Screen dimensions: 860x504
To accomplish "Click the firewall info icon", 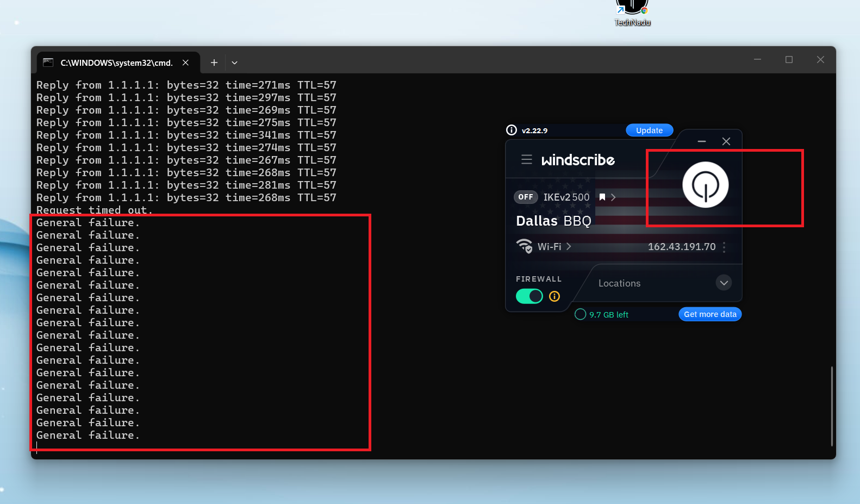I will tap(554, 296).
